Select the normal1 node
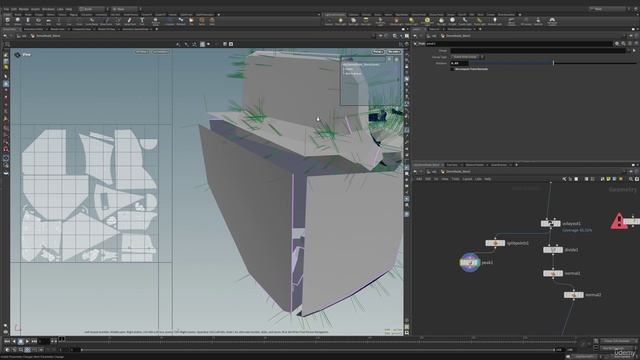The height and width of the screenshot is (360, 640). point(553,273)
